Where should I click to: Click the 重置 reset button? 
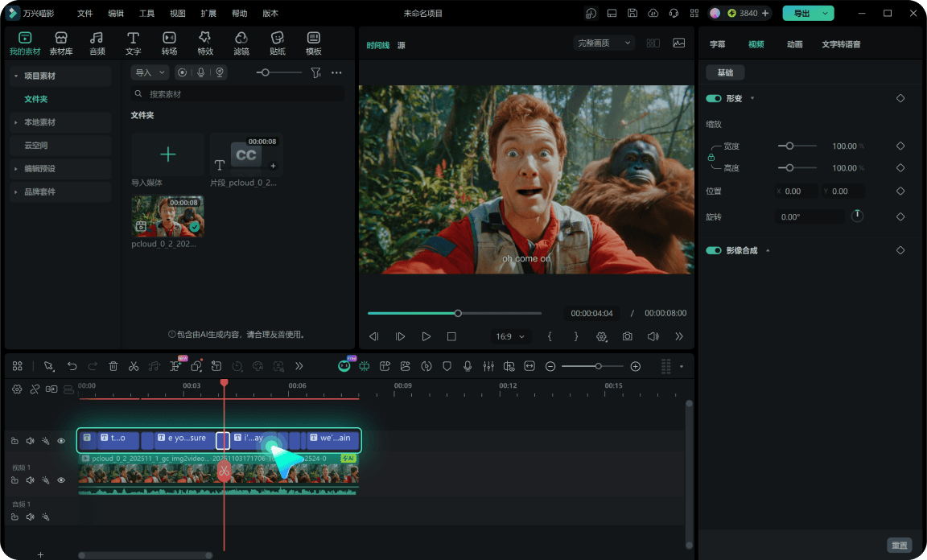coord(899,546)
